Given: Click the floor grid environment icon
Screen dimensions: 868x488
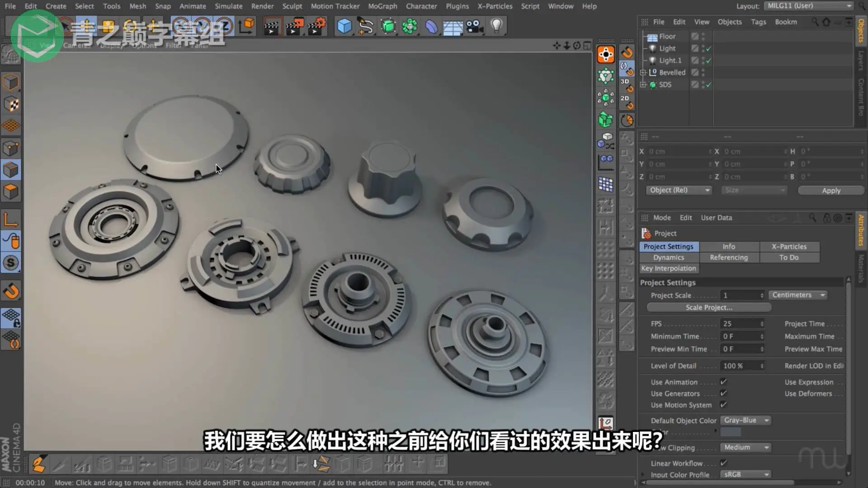Looking at the screenshot, I should tap(453, 27).
